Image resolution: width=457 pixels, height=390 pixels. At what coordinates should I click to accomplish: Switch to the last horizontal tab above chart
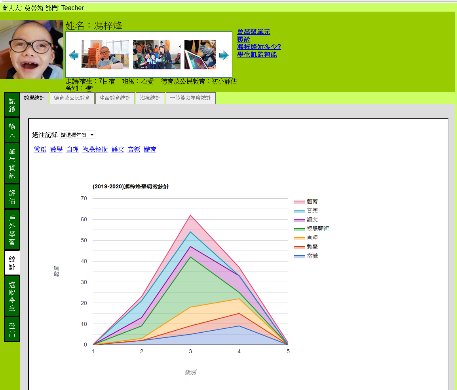[x=190, y=98]
